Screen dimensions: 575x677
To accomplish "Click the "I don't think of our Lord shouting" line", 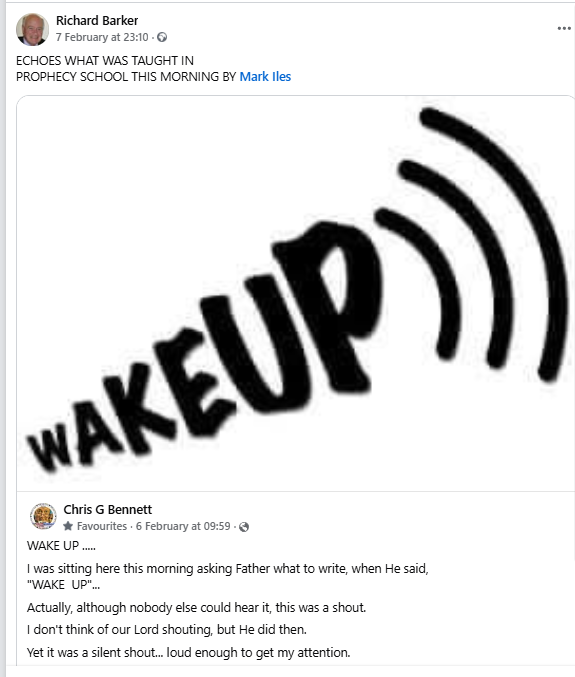I will (167, 630).
